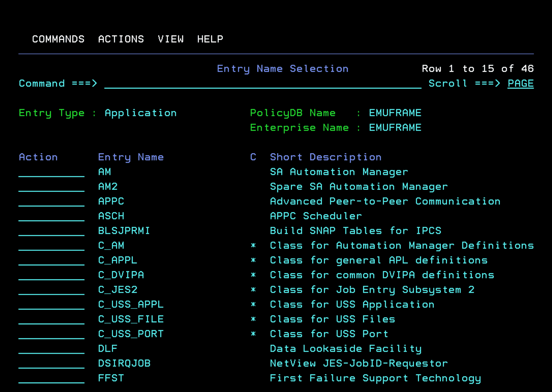Screen dimensions: 552x392
Task: Select the C_USS_FILE class entry
Action: pos(131,319)
